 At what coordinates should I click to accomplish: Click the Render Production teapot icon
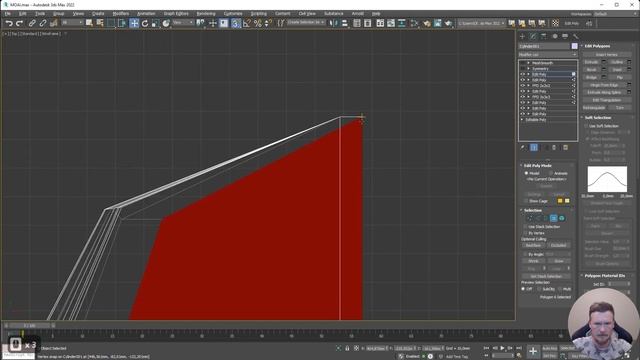pyautogui.click(x=449, y=23)
